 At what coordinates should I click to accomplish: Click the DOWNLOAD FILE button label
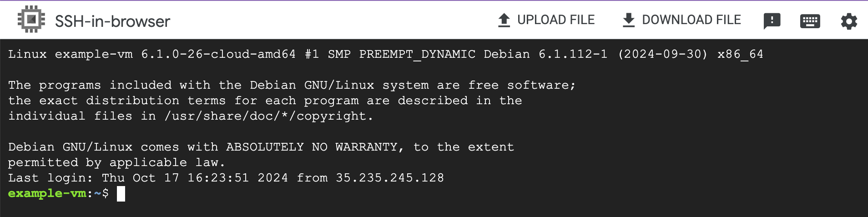pyautogui.click(x=691, y=20)
